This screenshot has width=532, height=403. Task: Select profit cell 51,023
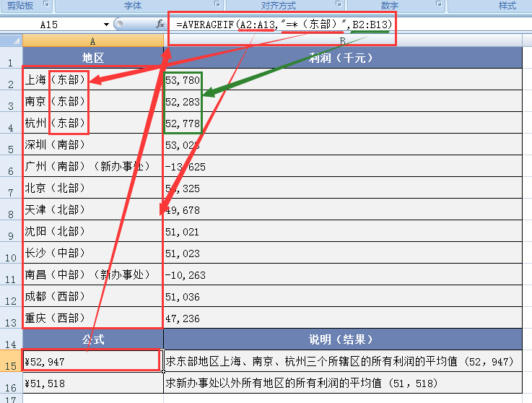(343, 253)
